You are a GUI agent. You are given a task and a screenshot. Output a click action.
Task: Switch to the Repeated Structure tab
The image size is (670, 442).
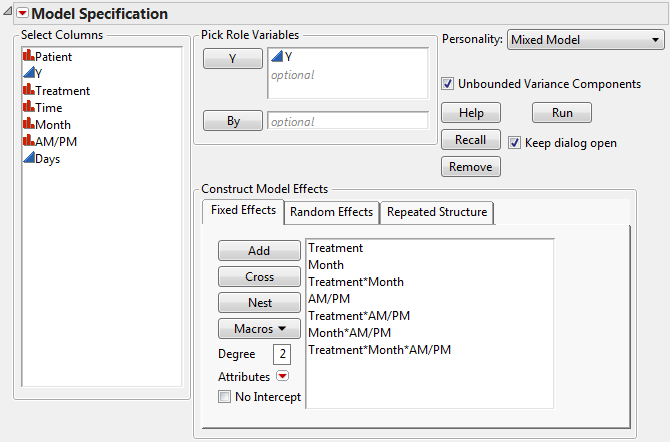click(x=437, y=212)
